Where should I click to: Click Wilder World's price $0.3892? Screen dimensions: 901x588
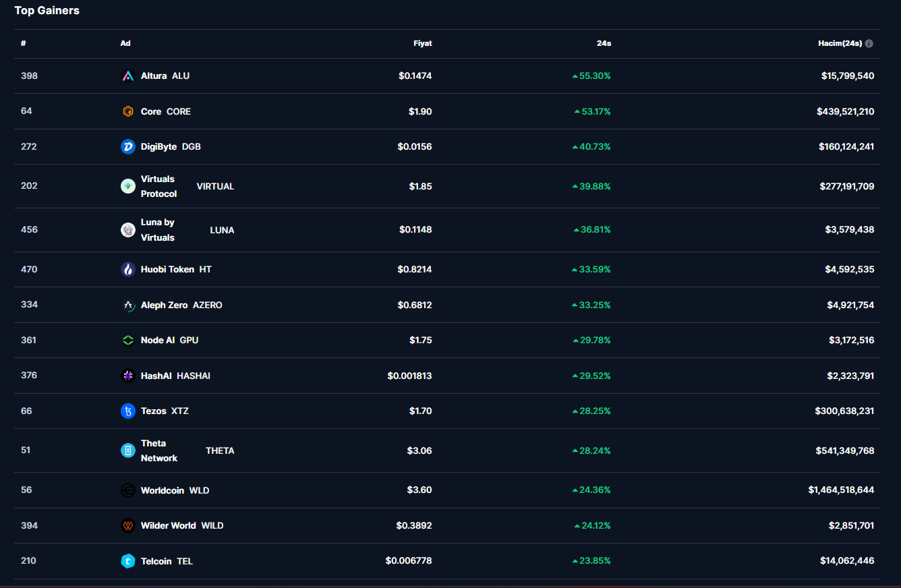coord(414,525)
